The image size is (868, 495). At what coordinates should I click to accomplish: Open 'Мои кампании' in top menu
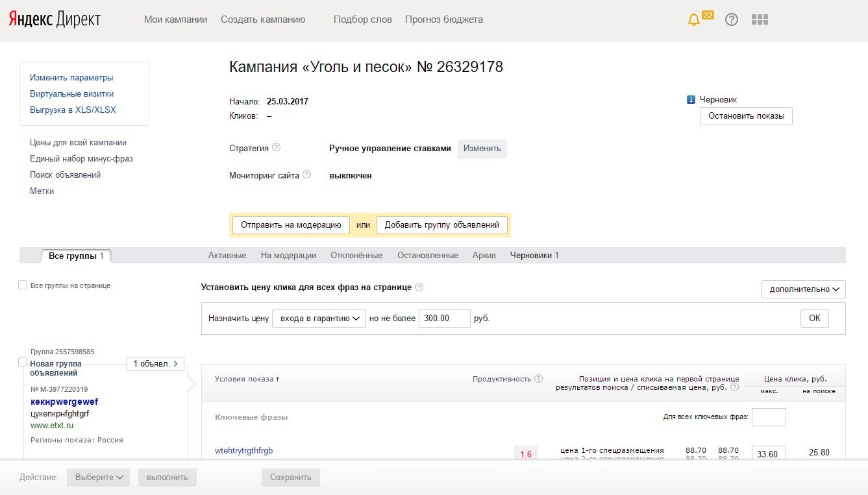(175, 19)
